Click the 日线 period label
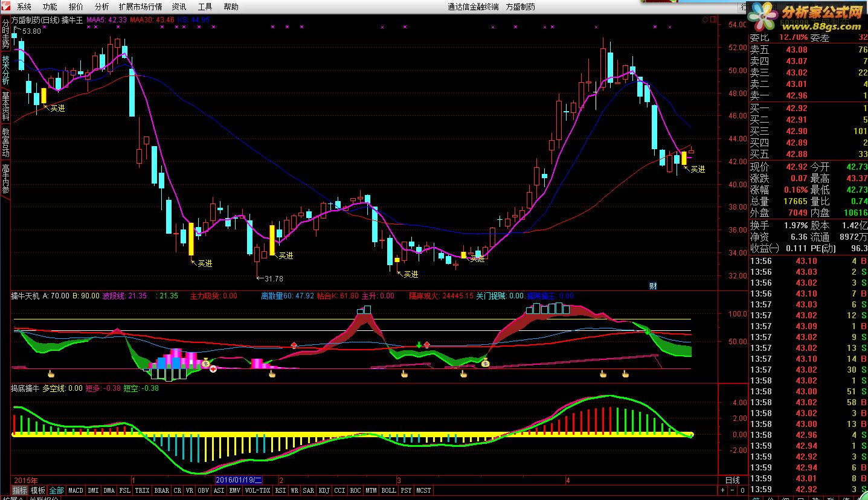This screenshot has height=500, width=868. [x=732, y=481]
